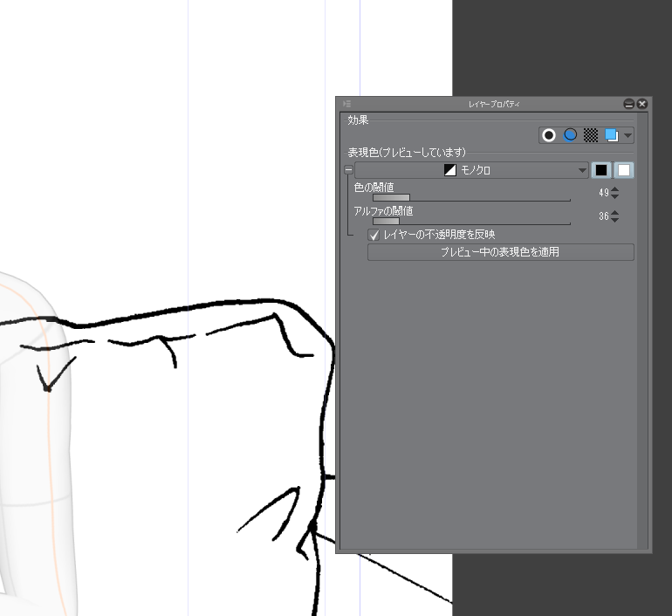Increase the アルファの閾値 value with up arrow
This screenshot has height=616, width=672.
(x=615, y=213)
